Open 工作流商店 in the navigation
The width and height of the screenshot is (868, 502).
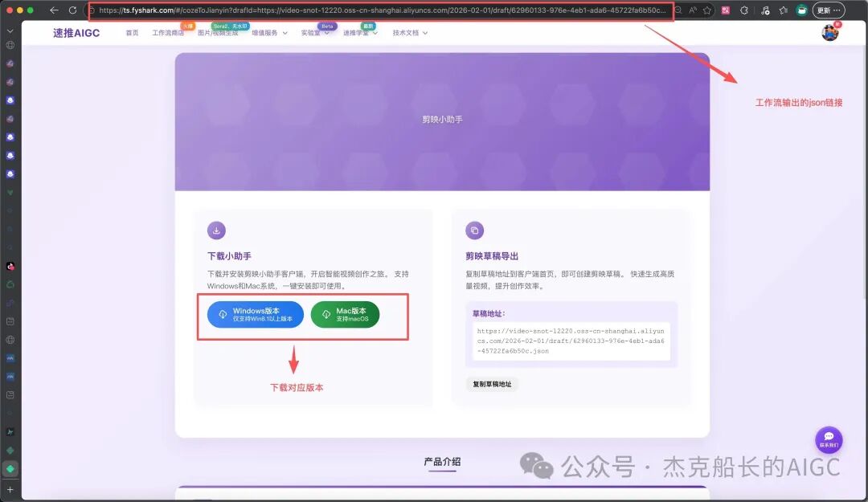pyautogui.click(x=168, y=33)
